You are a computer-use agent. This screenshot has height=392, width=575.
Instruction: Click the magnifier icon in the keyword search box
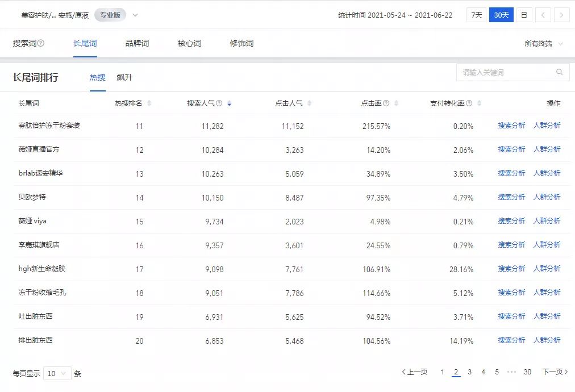(x=559, y=72)
